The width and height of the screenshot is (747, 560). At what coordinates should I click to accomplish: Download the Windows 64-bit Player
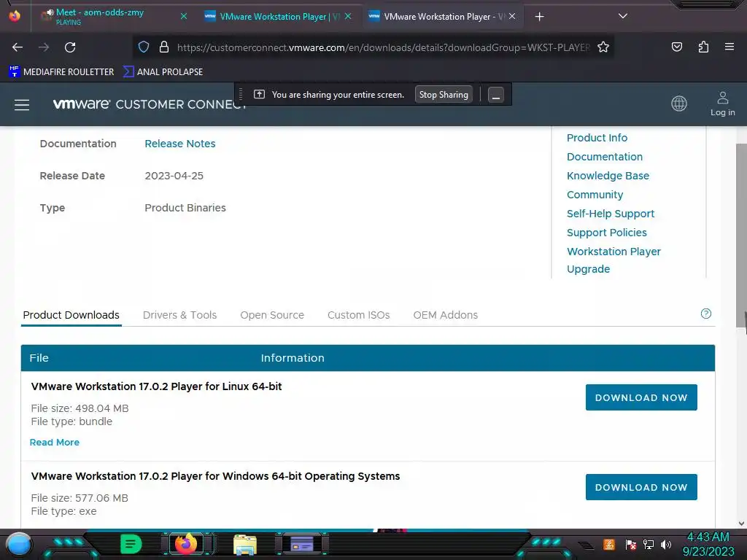pyautogui.click(x=641, y=486)
